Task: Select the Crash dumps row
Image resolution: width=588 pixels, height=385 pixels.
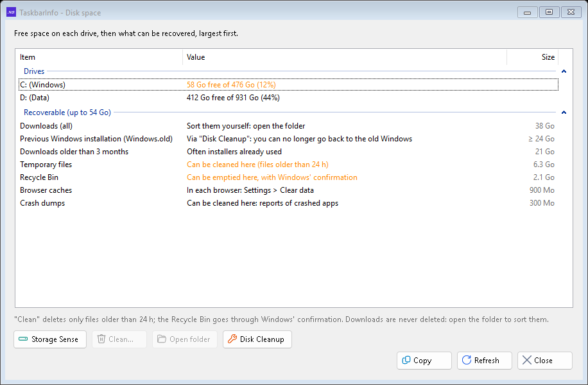Action: click(x=288, y=203)
